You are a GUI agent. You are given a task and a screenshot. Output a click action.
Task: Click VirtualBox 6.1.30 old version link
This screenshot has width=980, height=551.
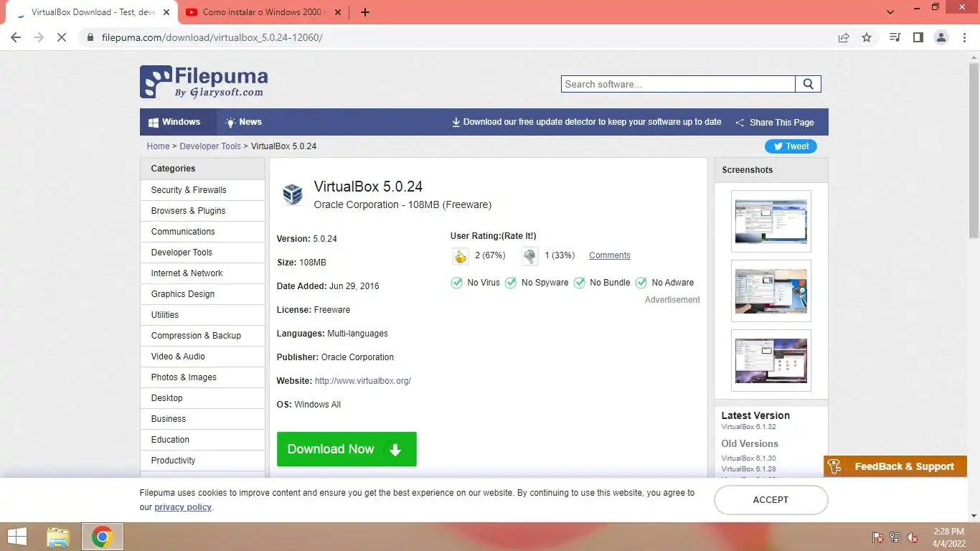click(748, 458)
